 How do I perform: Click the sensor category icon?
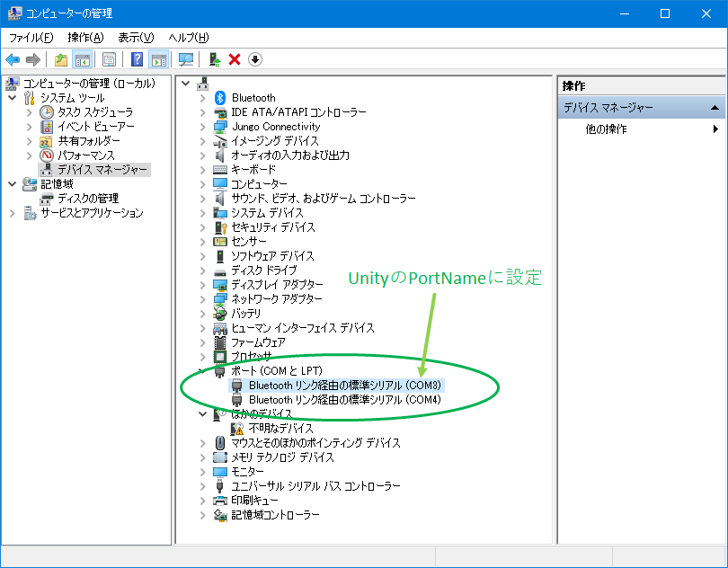220,242
